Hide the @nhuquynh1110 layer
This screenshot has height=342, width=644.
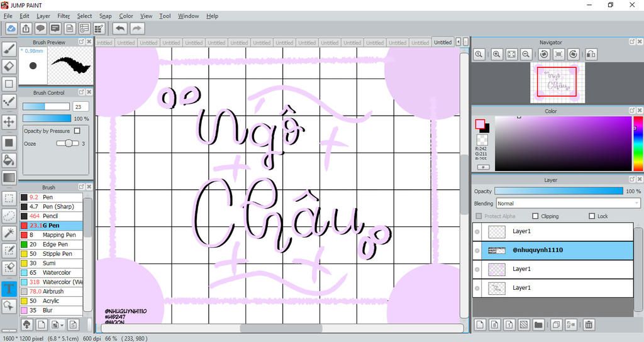(x=477, y=250)
